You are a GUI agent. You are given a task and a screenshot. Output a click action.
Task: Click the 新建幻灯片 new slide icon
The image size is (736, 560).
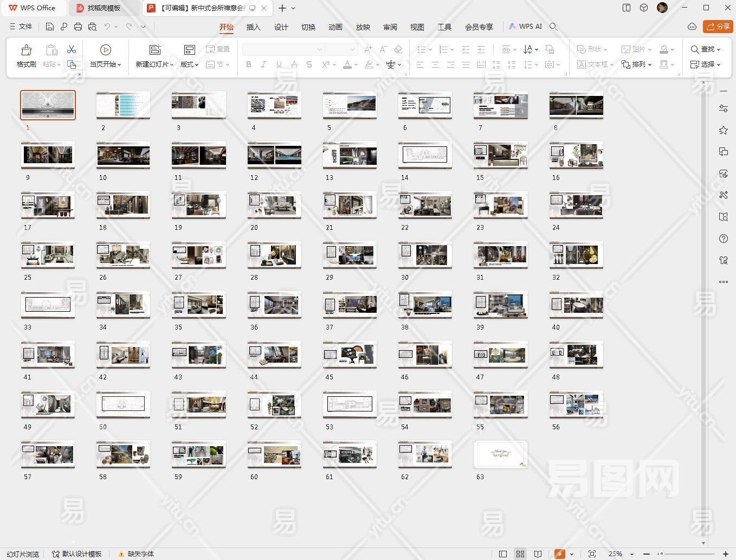[x=155, y=50]
